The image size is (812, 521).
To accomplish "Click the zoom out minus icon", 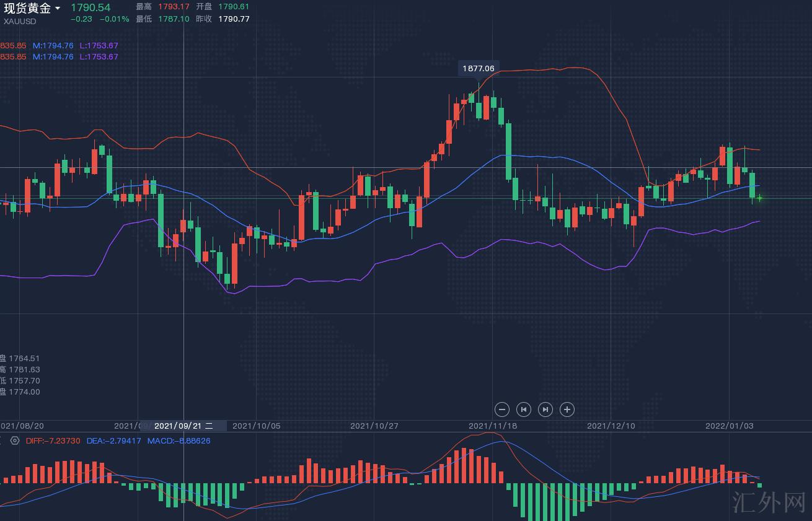I will click(x=502, y=409).
